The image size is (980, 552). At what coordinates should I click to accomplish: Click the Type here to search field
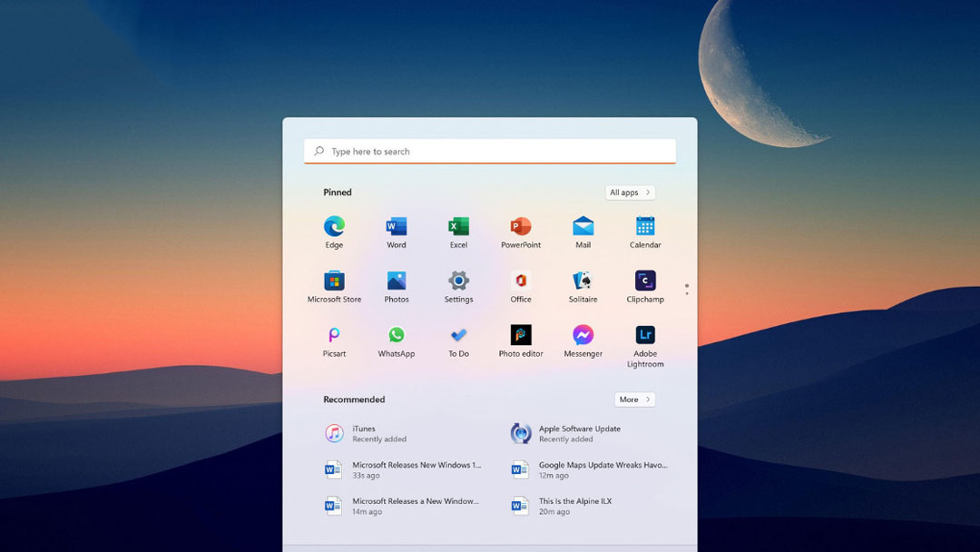click(490, 152)
